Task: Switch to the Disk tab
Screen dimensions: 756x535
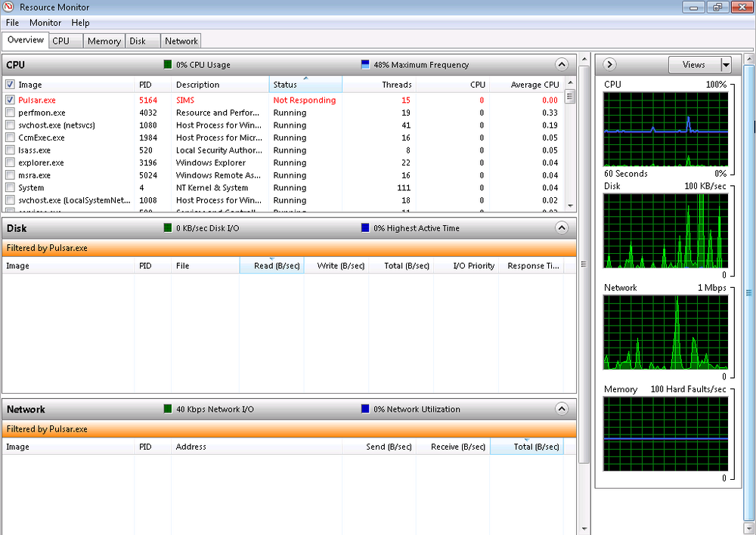Action: pyautogui.click(x=142, y=41)
